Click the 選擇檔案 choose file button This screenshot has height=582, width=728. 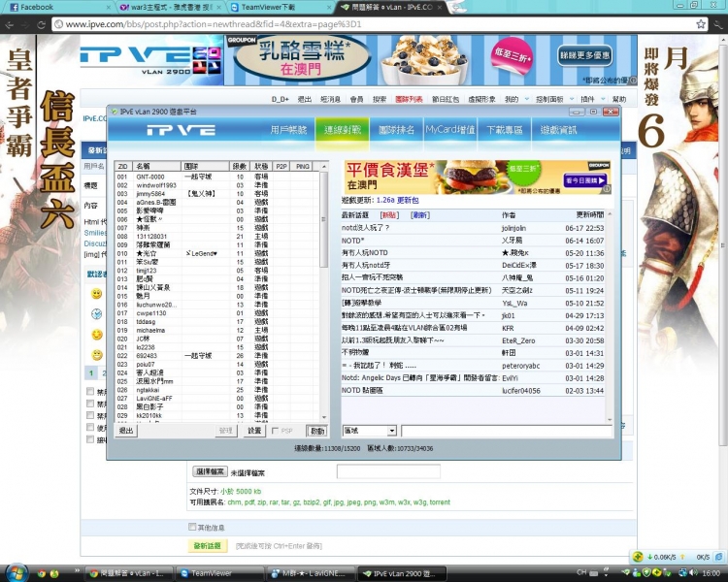210,471
